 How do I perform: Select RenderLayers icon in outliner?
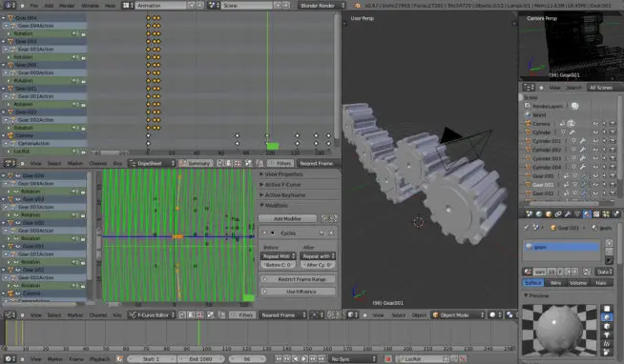pos(528,106)
